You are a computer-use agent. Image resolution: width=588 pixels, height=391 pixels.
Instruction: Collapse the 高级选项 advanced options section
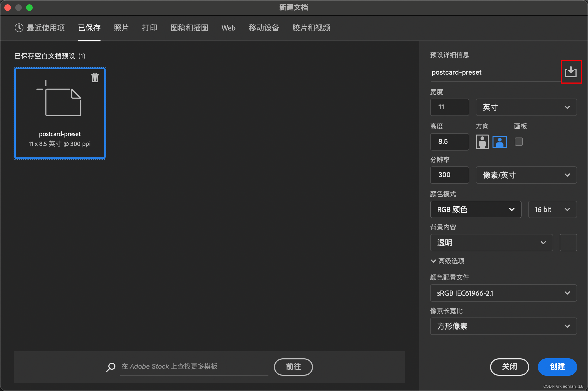tap(448, 261)
